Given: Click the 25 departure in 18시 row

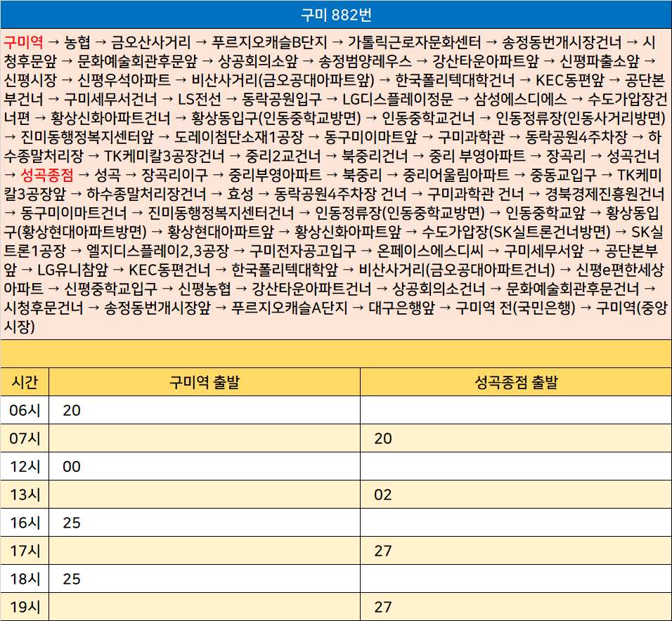Looking at the screenshot, I should tap(72, 579).
